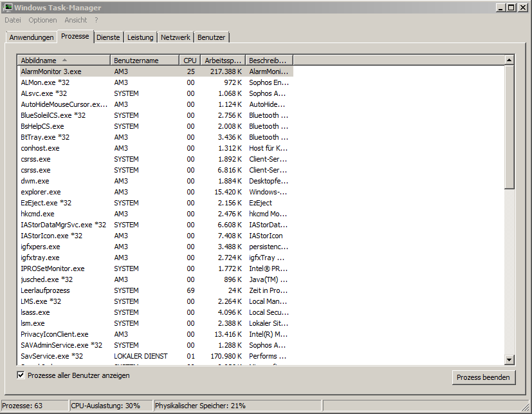This screenshot has width=532, height=414.
Task: Click the 'Prozess beenden' button
Action: (483, 377)
